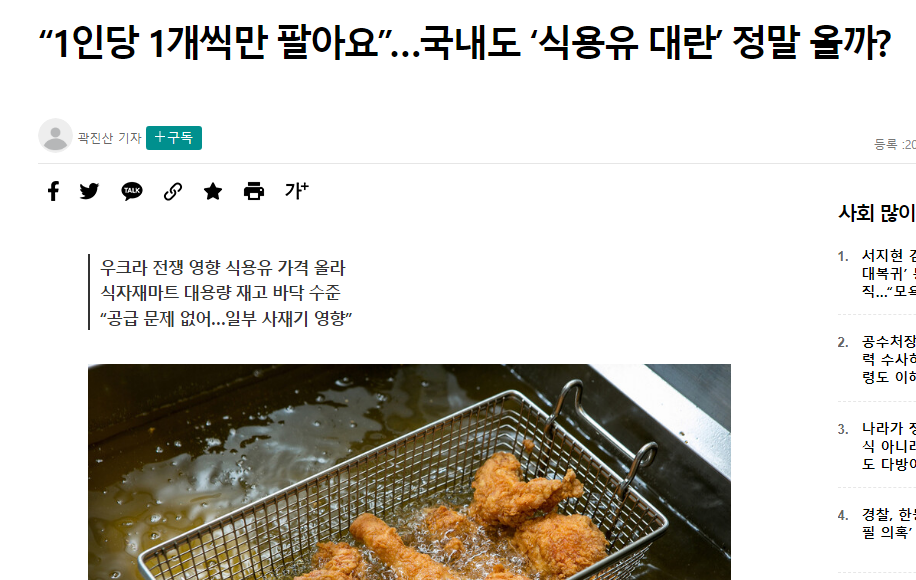Open ranked article 4 starting 경찰
Screen dimensions: 916x580
tap(888, 523)
